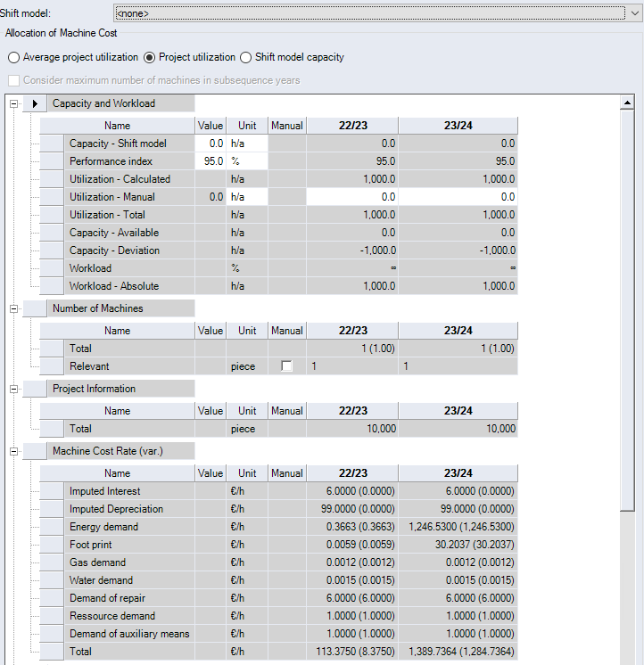Select the Workload - Absolute row

click(278, 286)
